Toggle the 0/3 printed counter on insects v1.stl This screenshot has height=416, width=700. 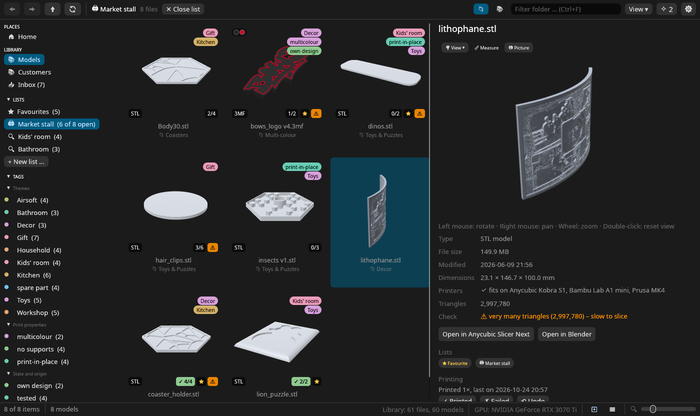point(315,247)
